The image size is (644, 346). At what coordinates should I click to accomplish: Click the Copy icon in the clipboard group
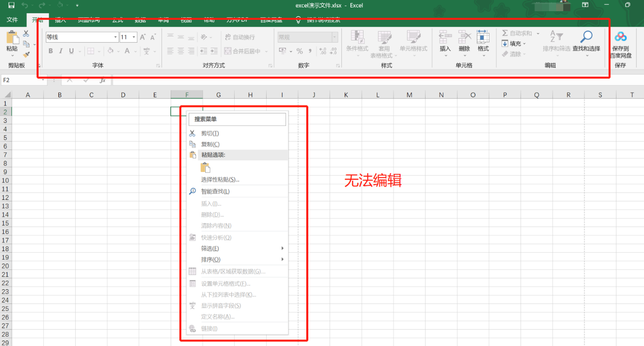[26, 44]
